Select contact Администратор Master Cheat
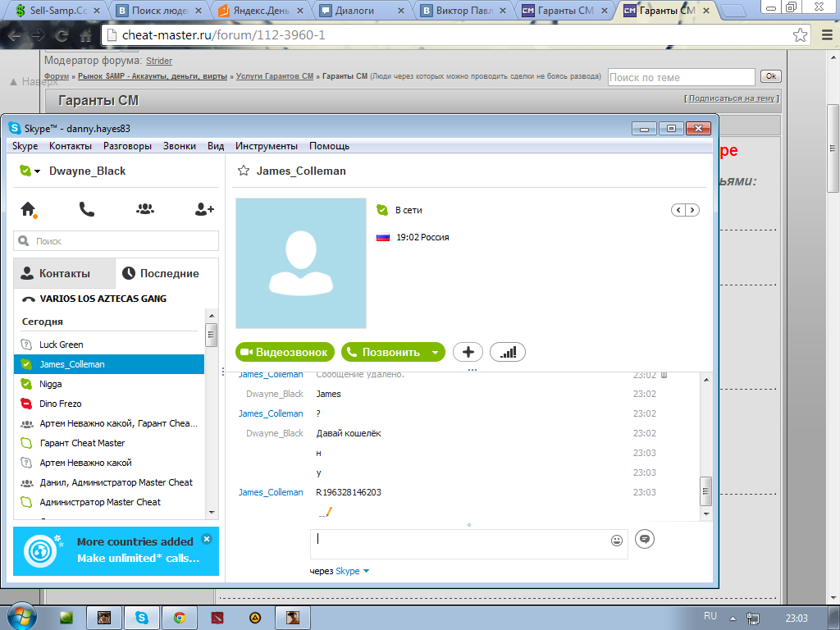Image resolution: width=840 pixels, height=630 pixels. click(109, 502)
